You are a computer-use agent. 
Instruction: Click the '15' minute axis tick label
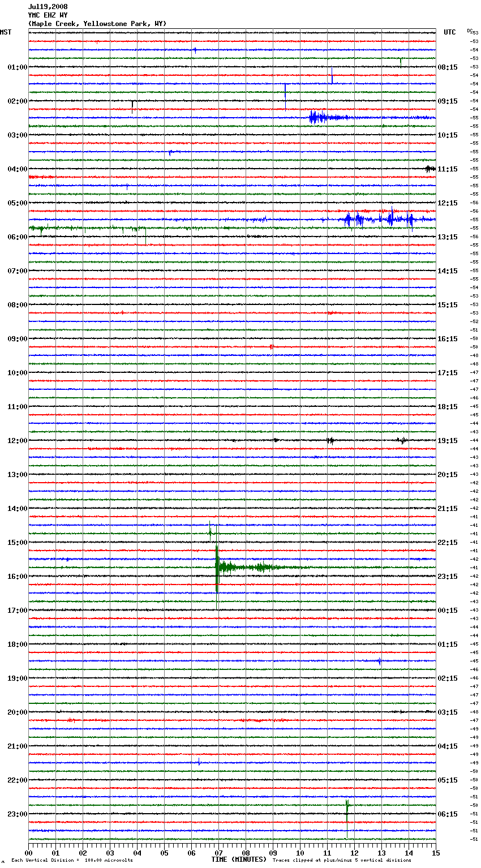click(436, 853)
